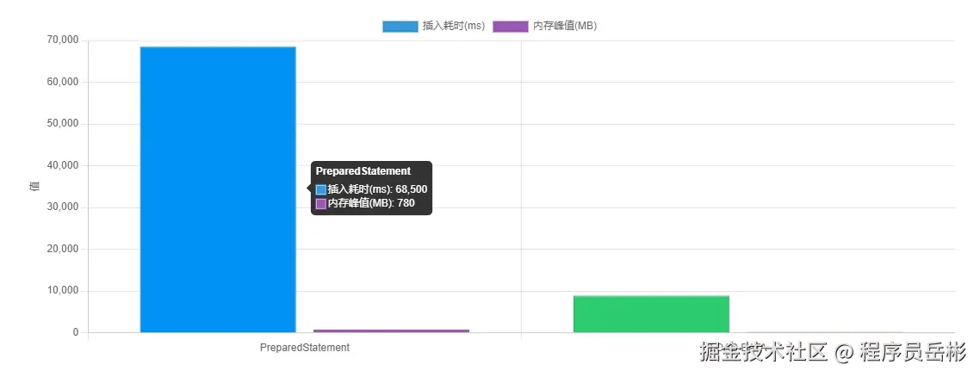The height and width of the screenshot is (377, 980).
Task: Click the 0 y-axis tick label
Action: [76, 332]
